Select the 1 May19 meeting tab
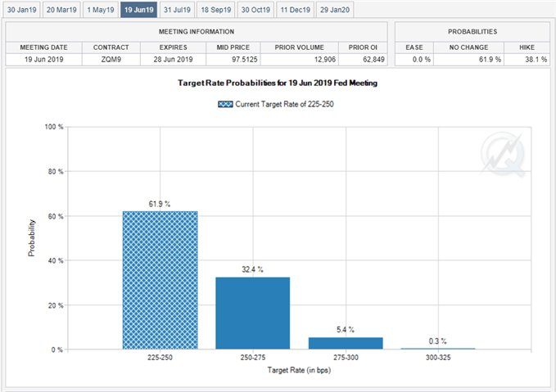The width and height of the screenshot is (556, 392). click(x=101, y=10)
